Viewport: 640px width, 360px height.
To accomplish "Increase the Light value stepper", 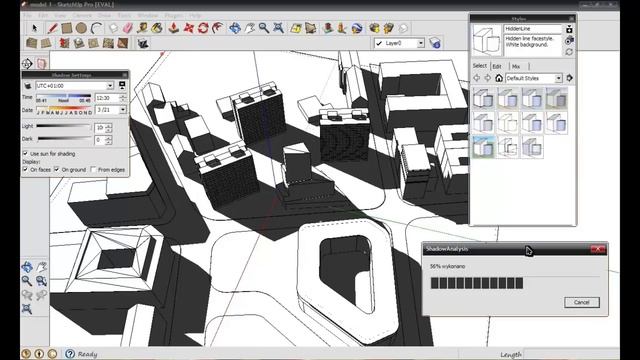I will coord(109,126).
